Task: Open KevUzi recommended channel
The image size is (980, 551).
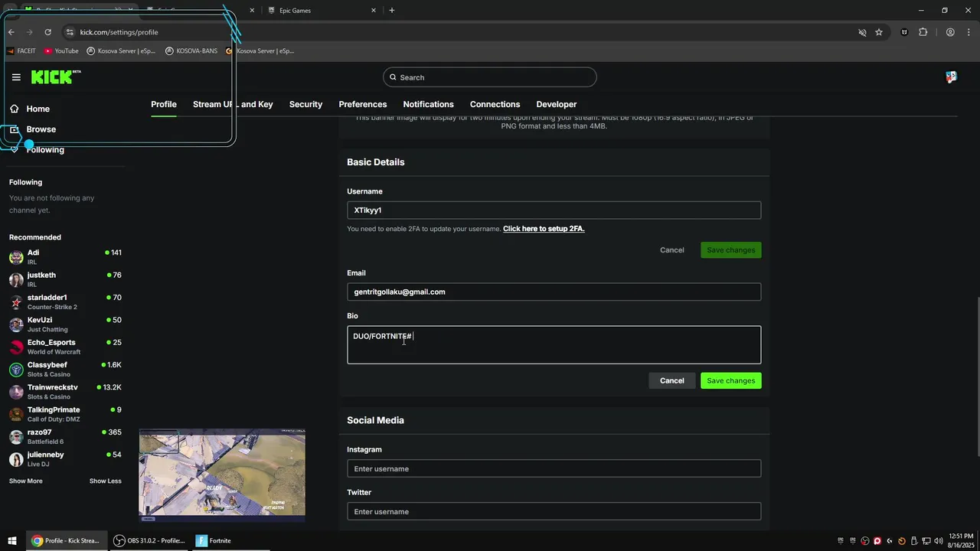Action: click(65, 324)
